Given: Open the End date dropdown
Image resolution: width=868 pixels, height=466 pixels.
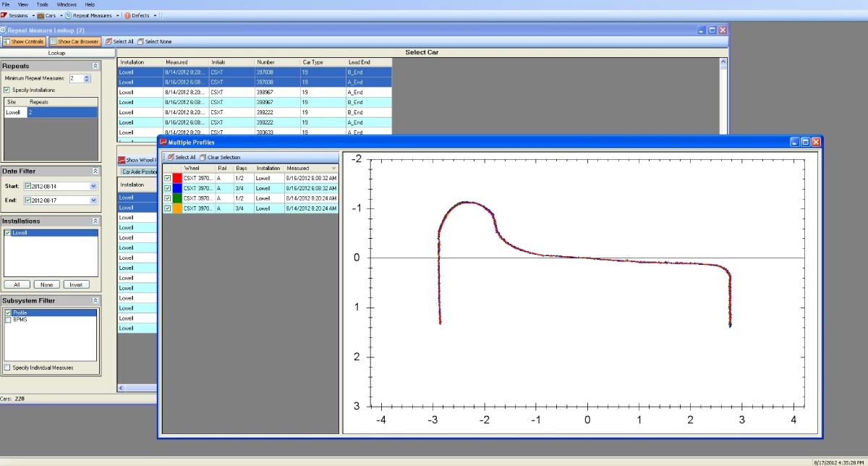Looking at the screenshot, I should (x=93, y=200).
